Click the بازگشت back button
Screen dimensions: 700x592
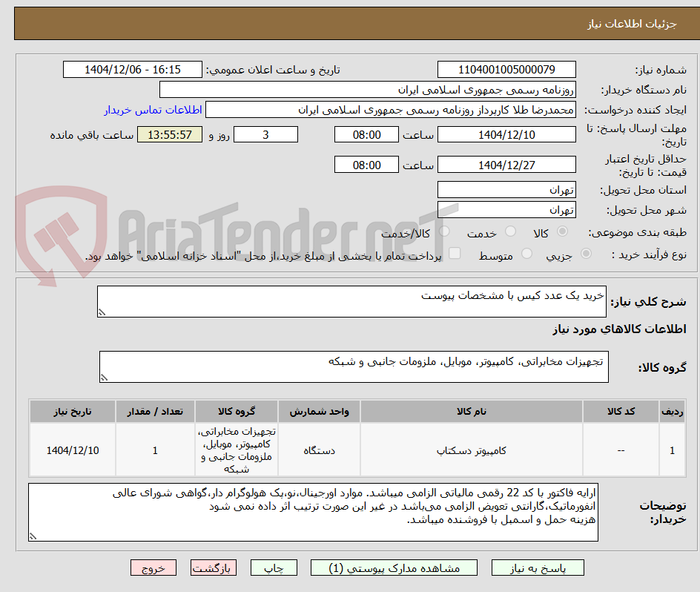click(x=214, y=568)
